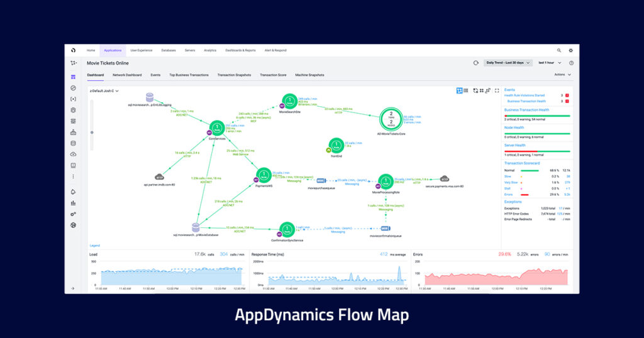The width and height of the screenshot is (644, 338).
Task: Open the last 1 hour time range dropdown
Action: coord(550,63)
